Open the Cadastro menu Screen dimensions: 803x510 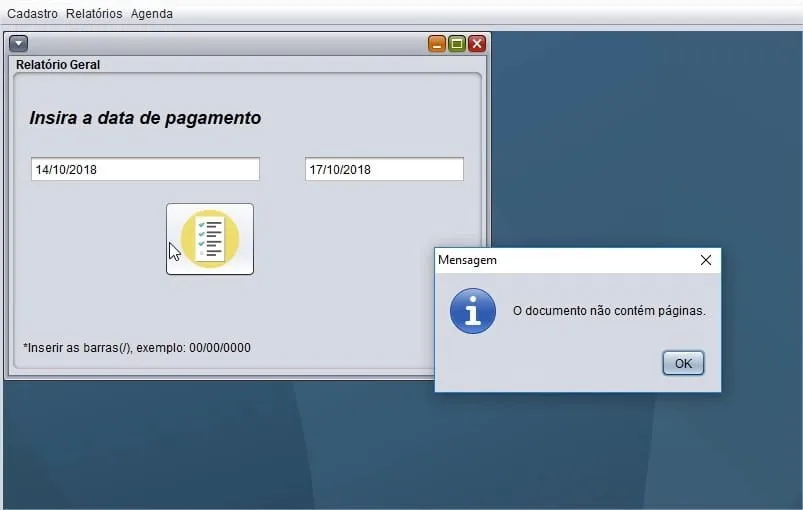(32, 14)
